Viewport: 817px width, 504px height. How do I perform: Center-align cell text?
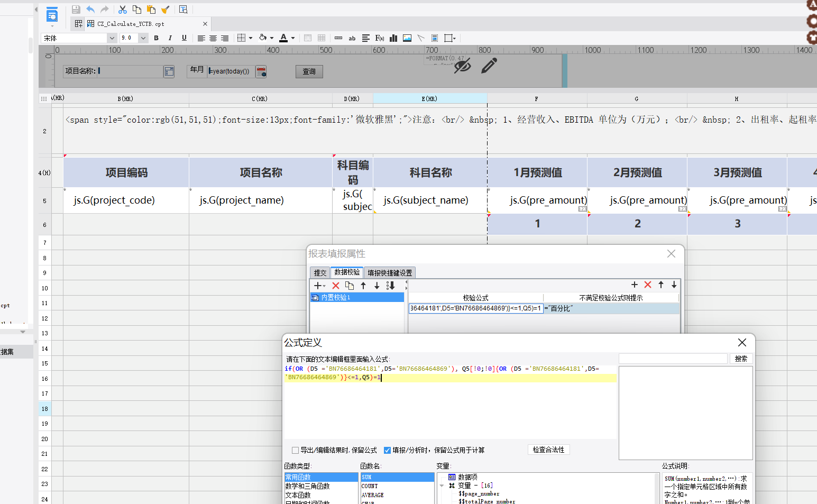pyautogui.click(x=213, y=38)
